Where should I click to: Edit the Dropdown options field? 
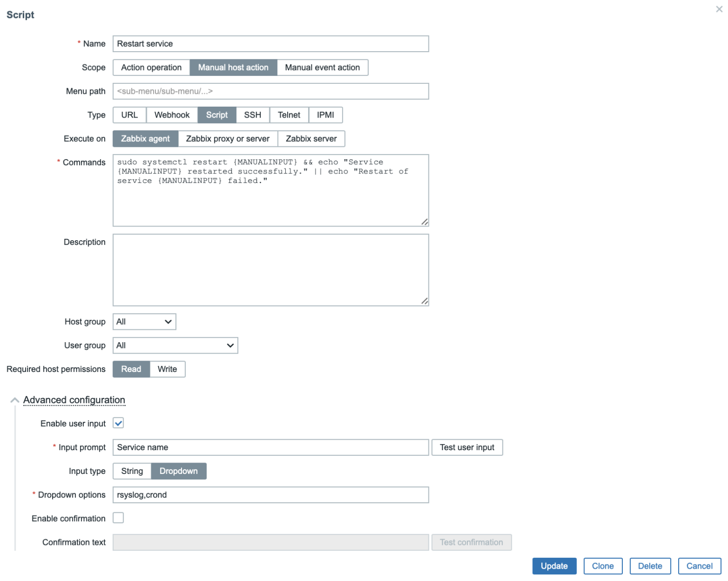point(270,494)
